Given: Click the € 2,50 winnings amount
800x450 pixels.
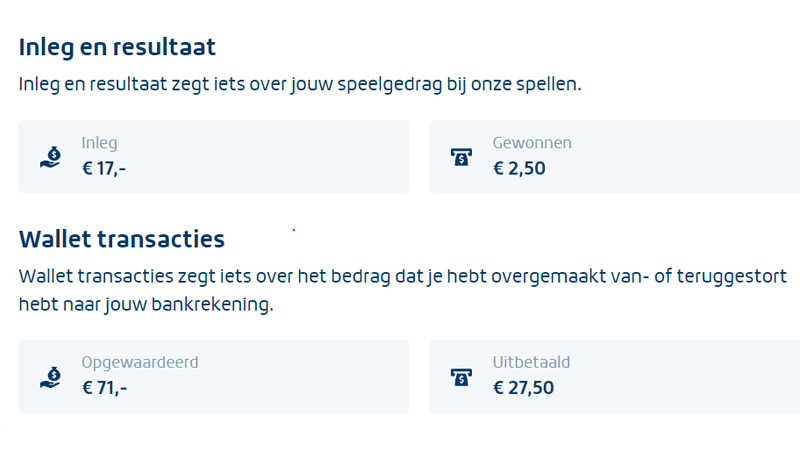Looking at the screenshot, I should click(519, 168).
